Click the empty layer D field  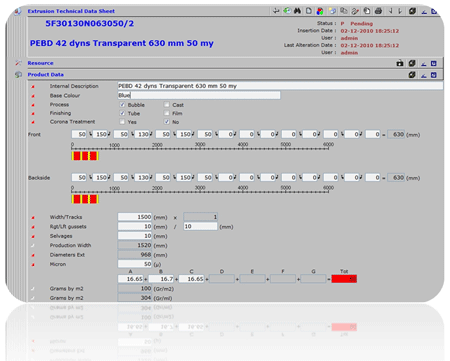(222, 279)
